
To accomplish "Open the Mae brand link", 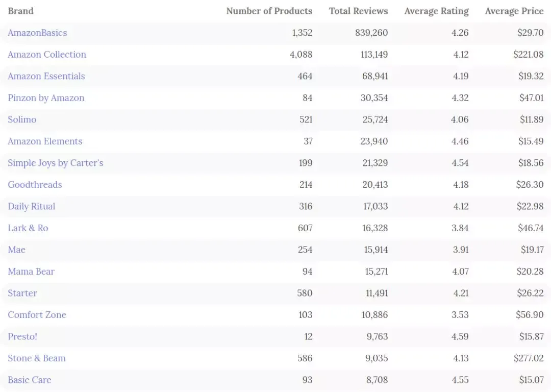I will [16, 250].
